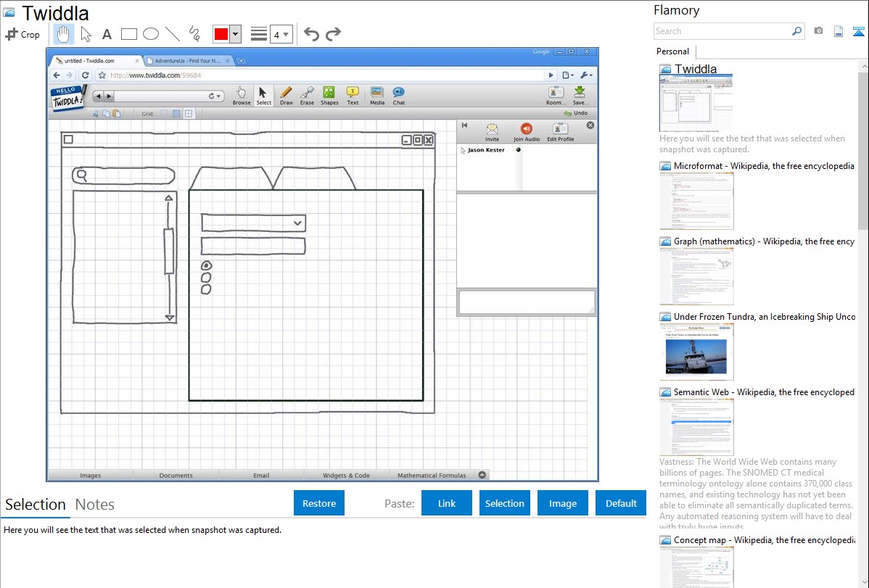Pick the rectangle shape tool
Image resolution: width=869 pixels, height=588 pixels.
point(128,34)
